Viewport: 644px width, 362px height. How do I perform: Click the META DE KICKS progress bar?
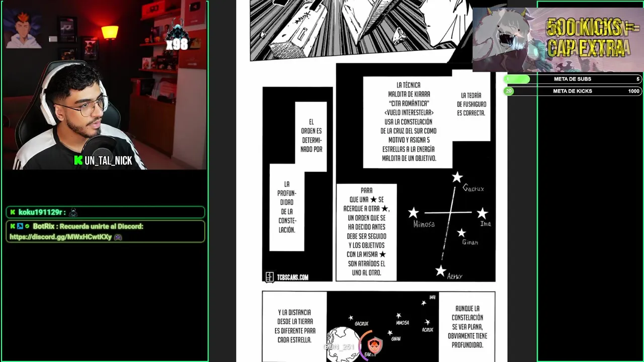tap(573, 91)
